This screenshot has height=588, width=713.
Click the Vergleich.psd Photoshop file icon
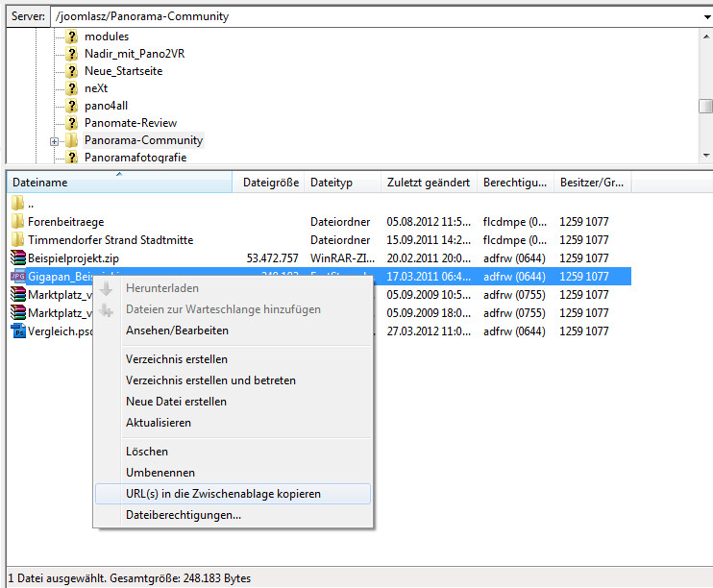18,331
